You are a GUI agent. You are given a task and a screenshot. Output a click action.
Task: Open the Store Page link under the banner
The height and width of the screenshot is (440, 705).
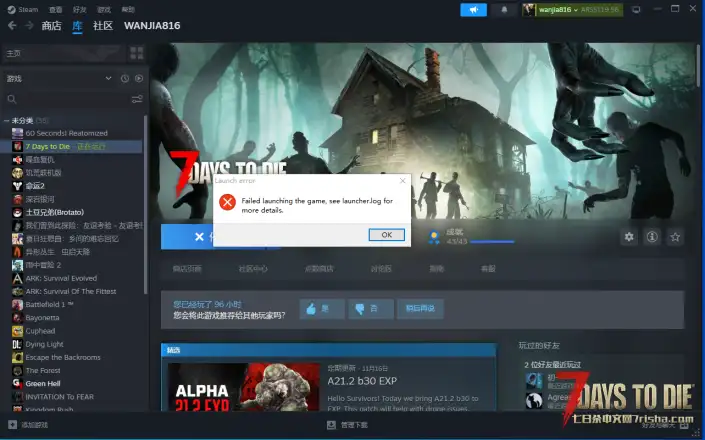(x=187, y=269)
